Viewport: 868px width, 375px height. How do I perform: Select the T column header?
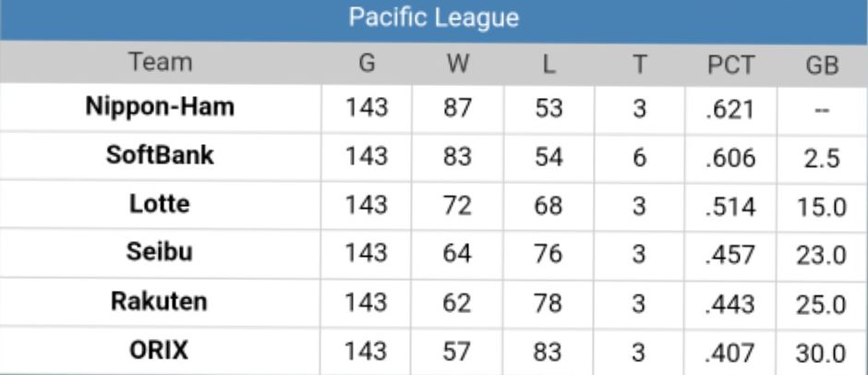click(639, 64)
